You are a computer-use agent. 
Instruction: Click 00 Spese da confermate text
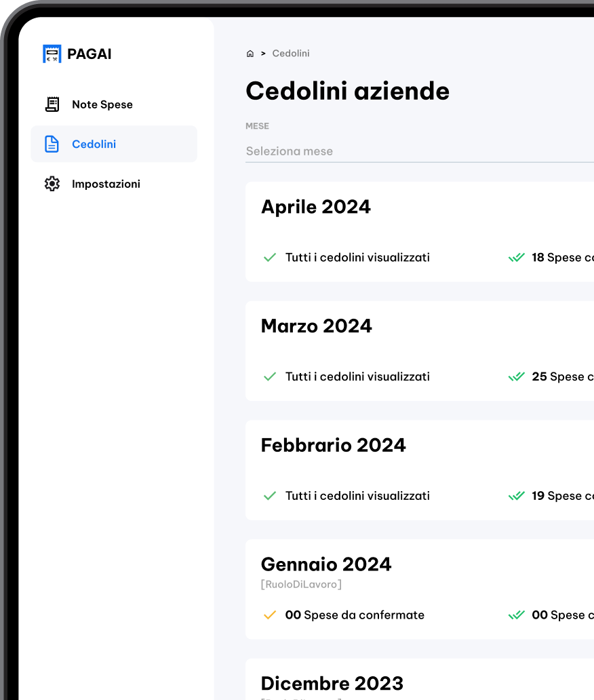coord(355,615)
